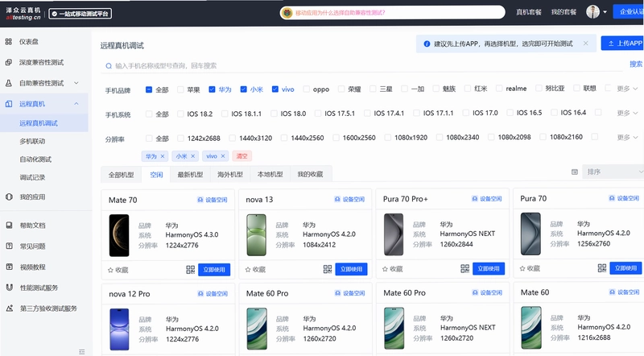644x356 pixels.
Task: Open 多机联动 in the sidebar
Action: (x=32, y=141)
